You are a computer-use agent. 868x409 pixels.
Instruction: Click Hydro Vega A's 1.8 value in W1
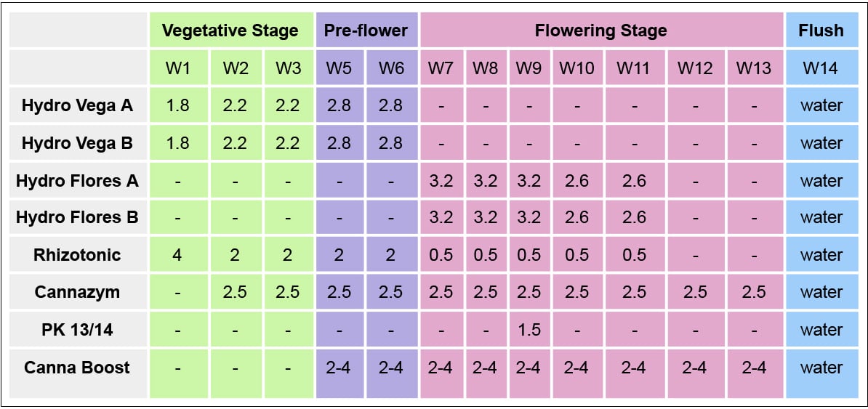click(x=178, y=105)
